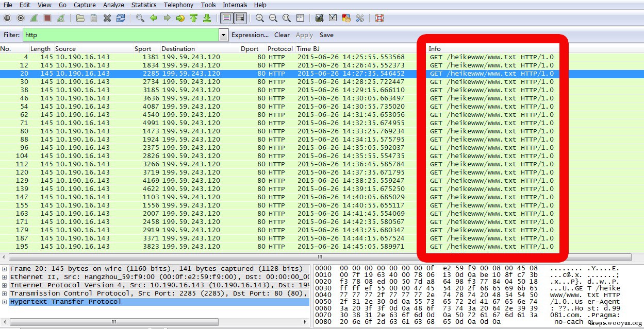Open the Analyze menu
This screenshot has height=329, width=644.
(x=113, y=5)
